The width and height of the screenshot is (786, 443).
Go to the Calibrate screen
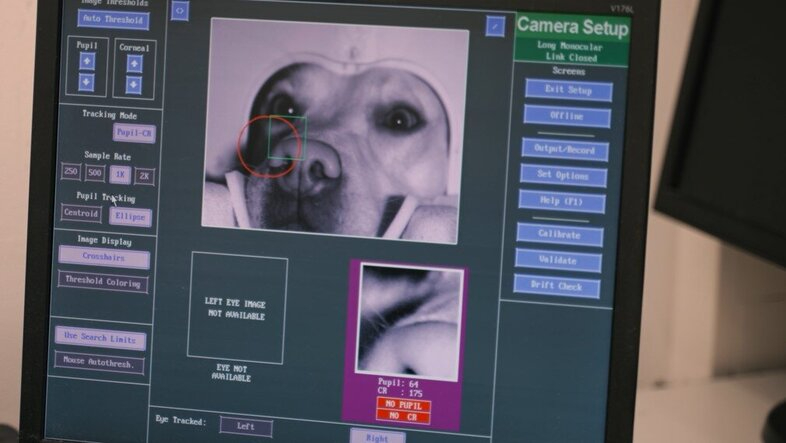pyautogui.click(x=559, y=235)
